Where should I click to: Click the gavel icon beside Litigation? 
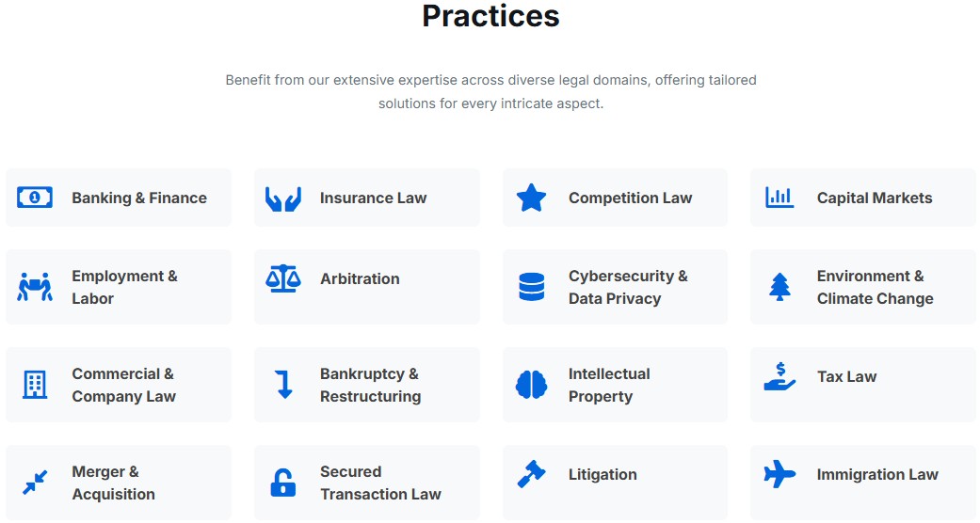coord(531,474)
